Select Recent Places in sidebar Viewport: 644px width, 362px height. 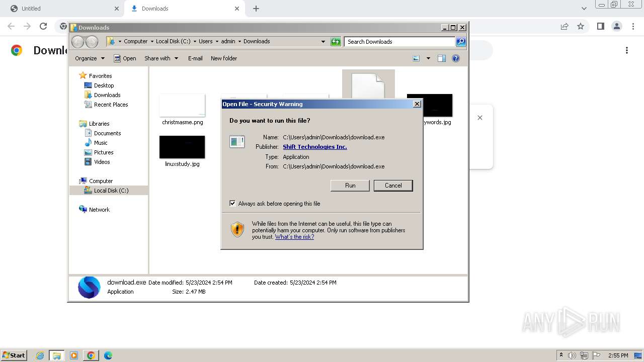(111, 105)
